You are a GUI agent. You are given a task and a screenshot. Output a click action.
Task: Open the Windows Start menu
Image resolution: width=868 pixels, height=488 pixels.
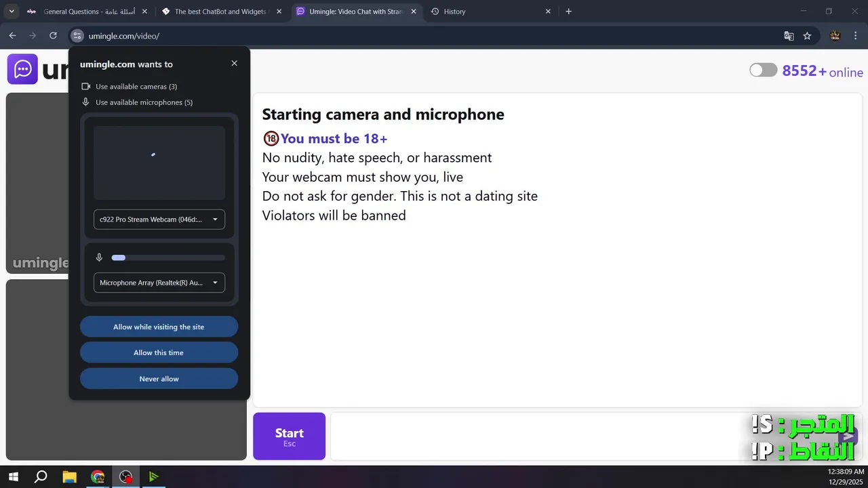point(13,476)
